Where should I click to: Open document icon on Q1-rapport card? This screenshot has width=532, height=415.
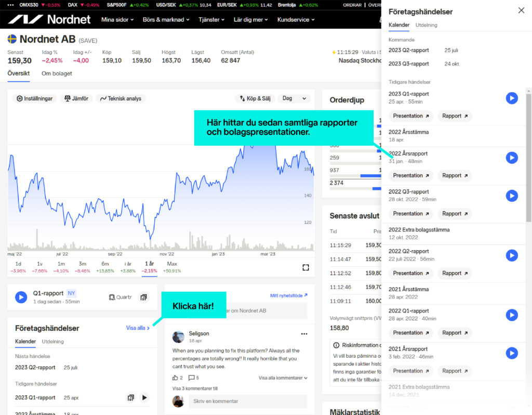(143, 297)
